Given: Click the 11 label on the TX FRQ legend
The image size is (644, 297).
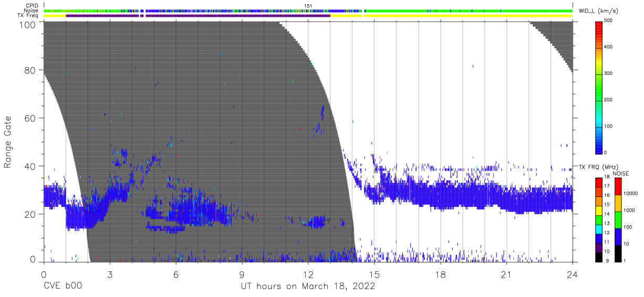Looking at the screenshot, I should (606, 242).
